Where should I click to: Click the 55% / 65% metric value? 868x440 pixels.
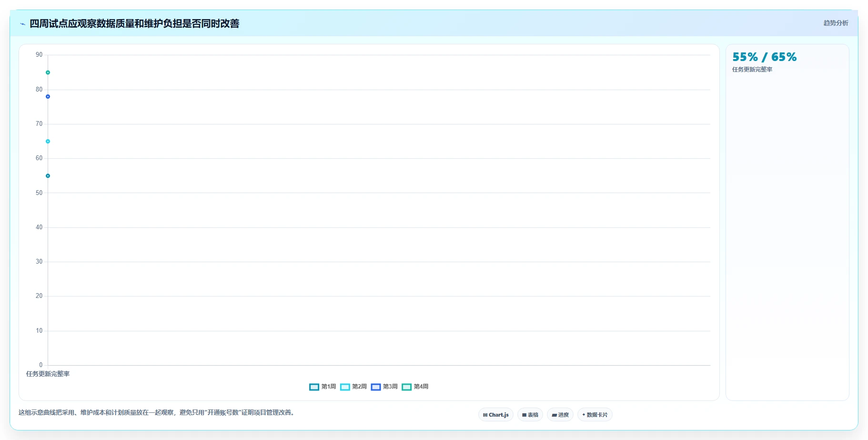coord(765,57)
